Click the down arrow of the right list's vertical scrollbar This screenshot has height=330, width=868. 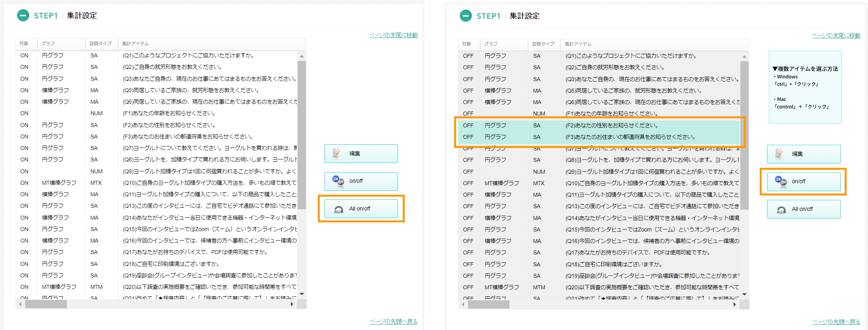coord(745,294)
